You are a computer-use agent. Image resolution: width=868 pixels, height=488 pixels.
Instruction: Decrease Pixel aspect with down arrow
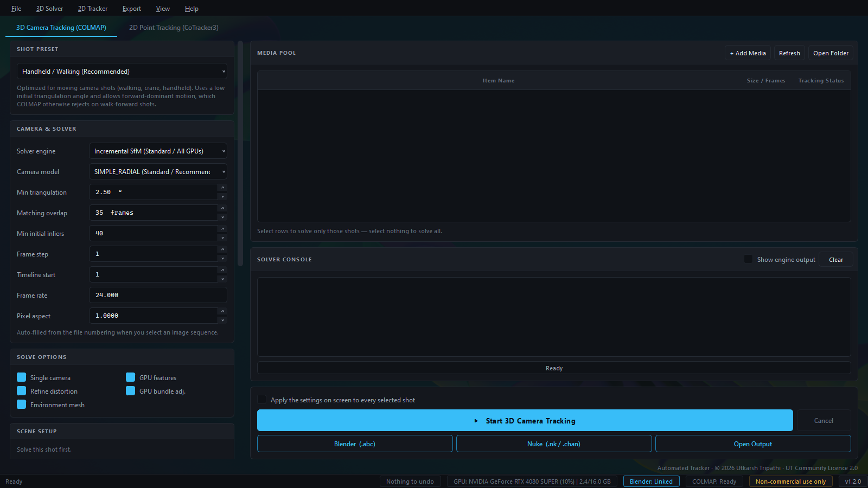(222, 320)
